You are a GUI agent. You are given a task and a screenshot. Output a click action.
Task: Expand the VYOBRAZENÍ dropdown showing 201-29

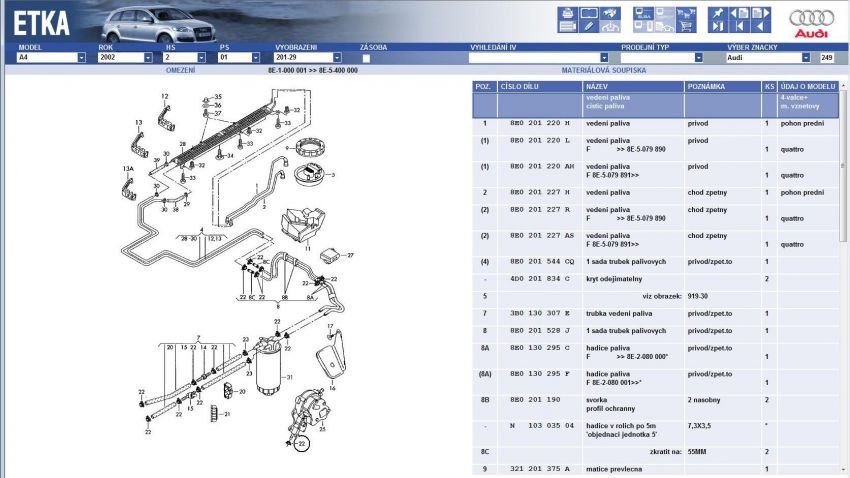point(336,58)
